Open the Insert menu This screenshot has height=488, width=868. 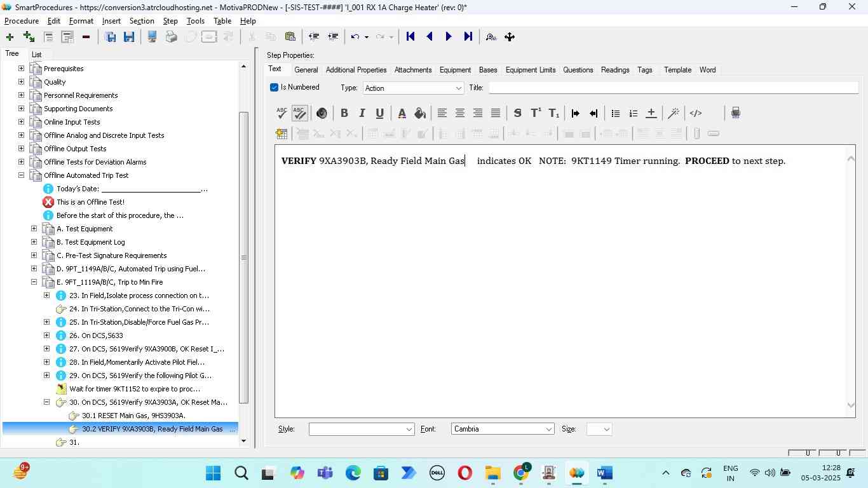(x=111, y=21)
